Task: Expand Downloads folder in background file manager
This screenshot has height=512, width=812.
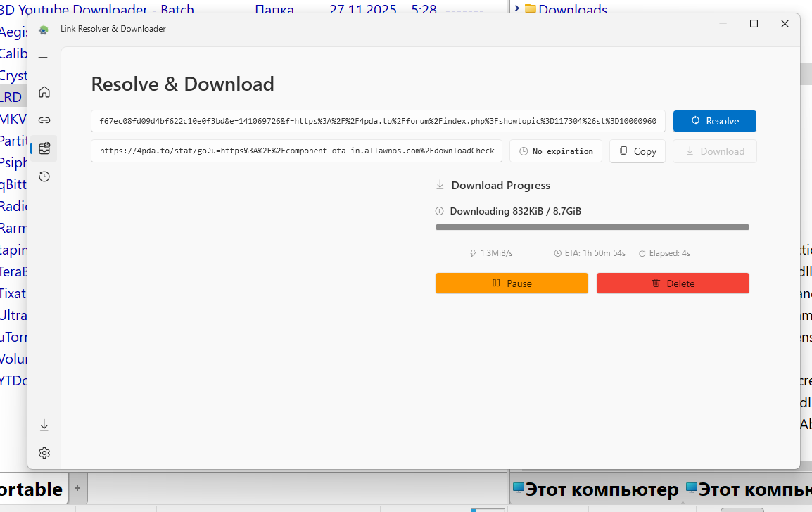Action: [x=516, y=8]
